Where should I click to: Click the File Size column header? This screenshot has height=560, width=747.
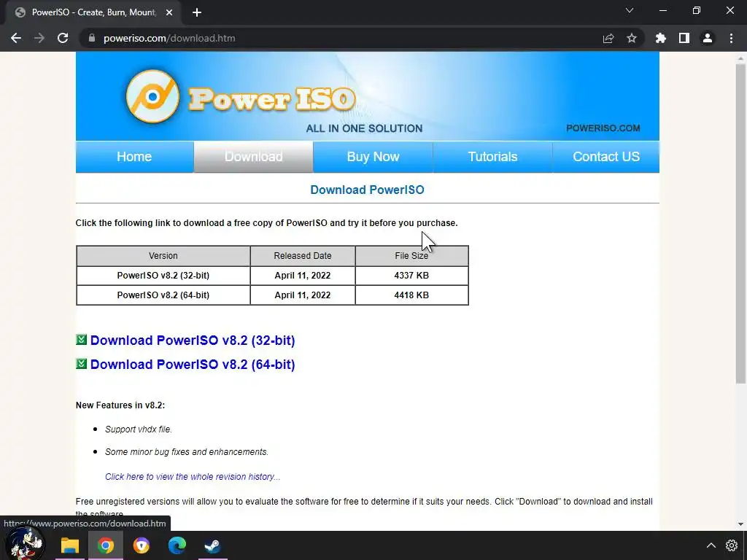pos(411,256)
